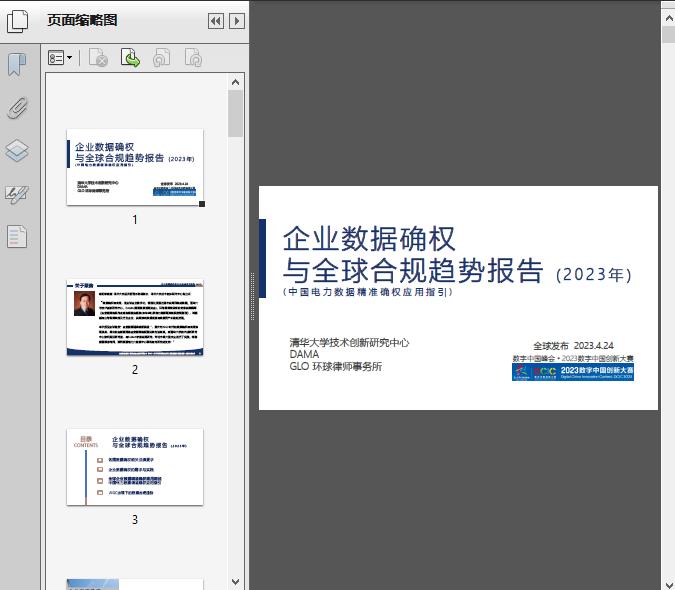Viewport: 675px width, 590px height.
Task: Click the navigation pane splitter handle
Action: point(252,296)
